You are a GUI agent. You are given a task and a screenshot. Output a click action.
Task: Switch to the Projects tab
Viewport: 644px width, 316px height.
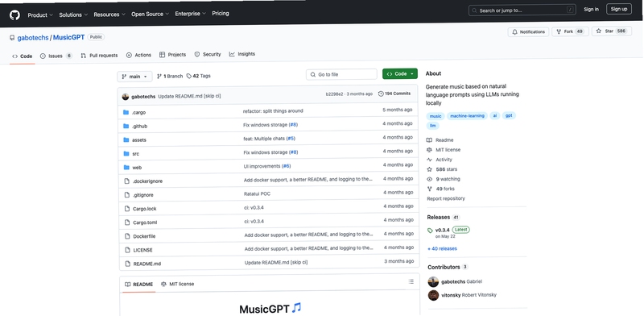point(172,55)
